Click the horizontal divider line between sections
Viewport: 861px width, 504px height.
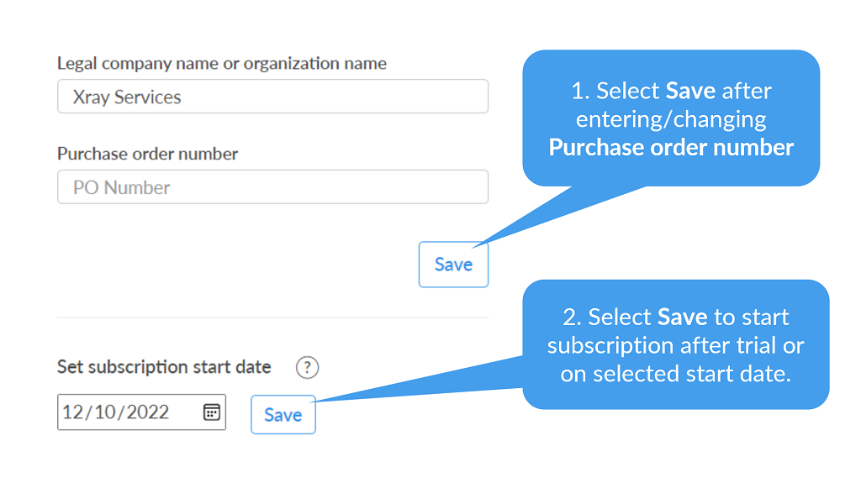pos(272,318)
